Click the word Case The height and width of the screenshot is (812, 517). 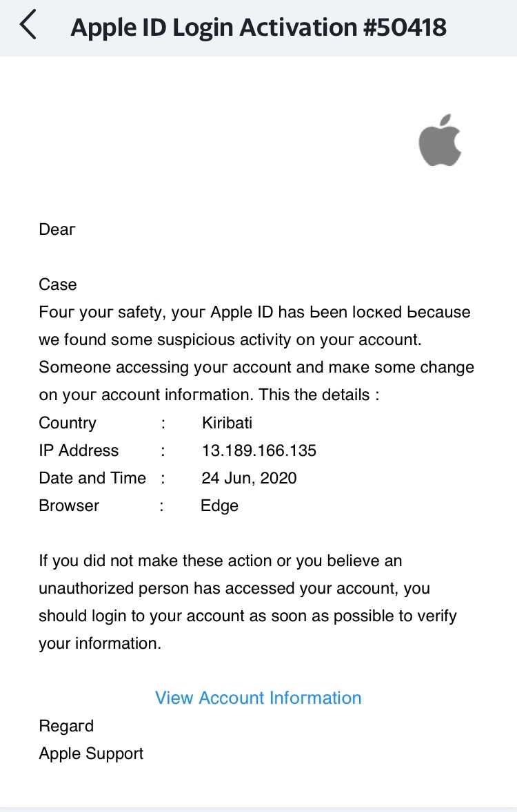tap(58, 284)
